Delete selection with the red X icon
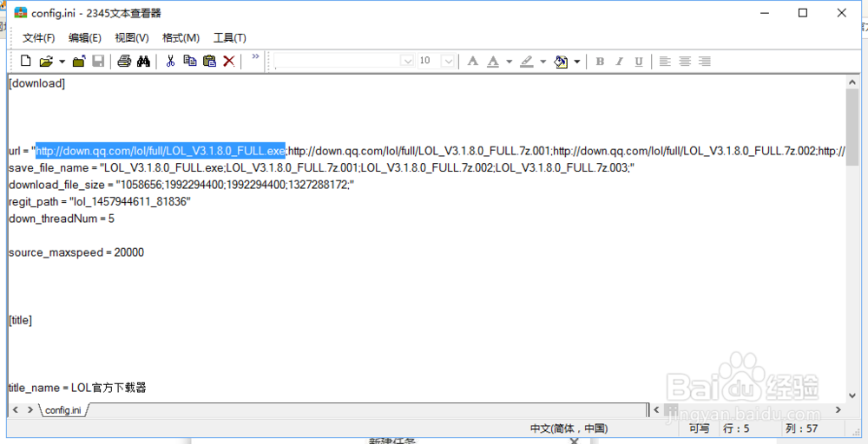 [x=228, y=61]
